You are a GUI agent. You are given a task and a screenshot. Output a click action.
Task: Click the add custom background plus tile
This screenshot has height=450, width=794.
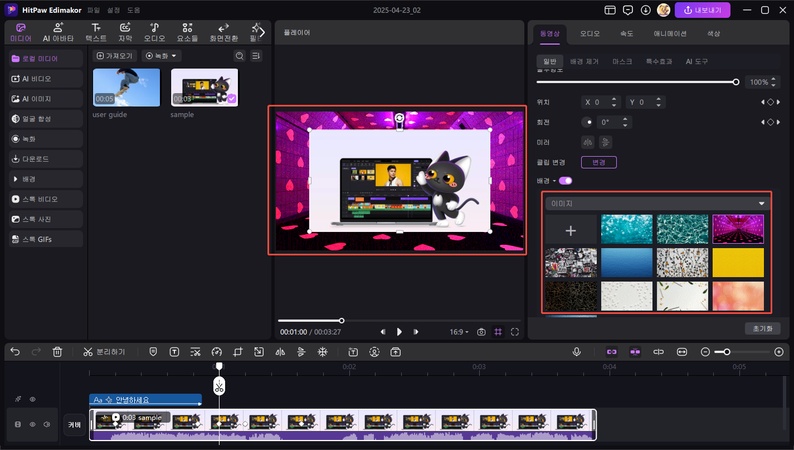(571, 230)
